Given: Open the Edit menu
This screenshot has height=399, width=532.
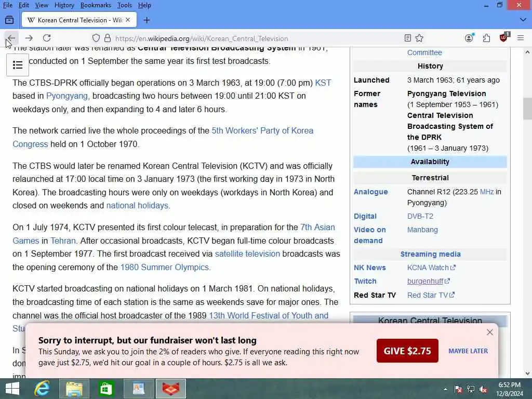Looking at the screenshot, I should click(x=24, y=5).
